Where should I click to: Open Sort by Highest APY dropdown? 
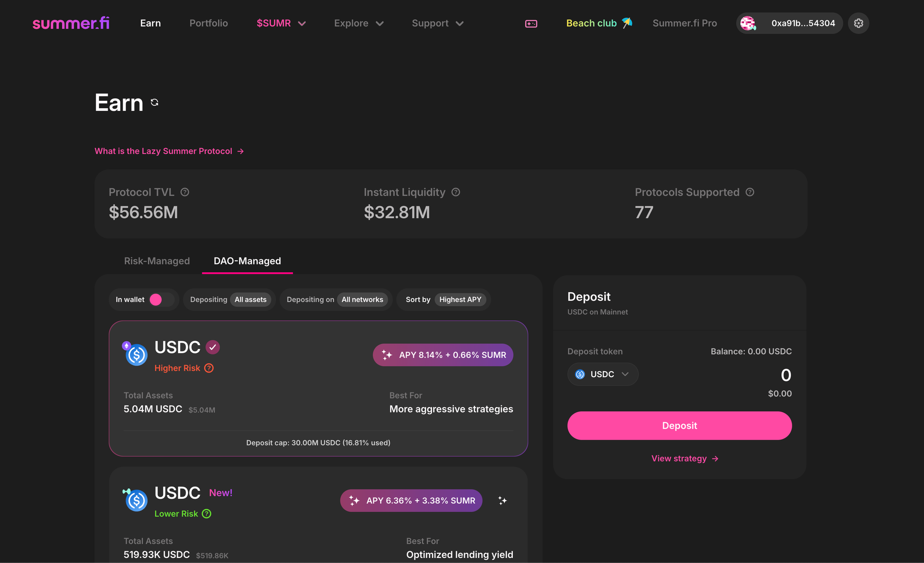click(460, 300)
